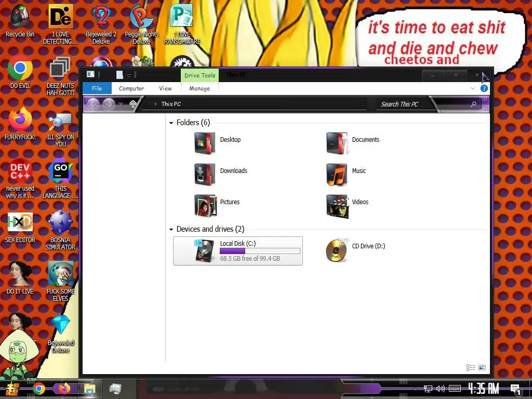Open the notification center icon
The width and height of the screenshot is (532, 399).
[x=515, y=390]
